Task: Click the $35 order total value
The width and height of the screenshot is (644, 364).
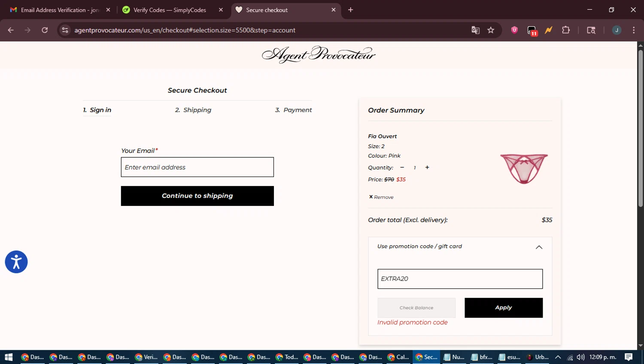Action: pyautogui.click(x=547, y=220)
